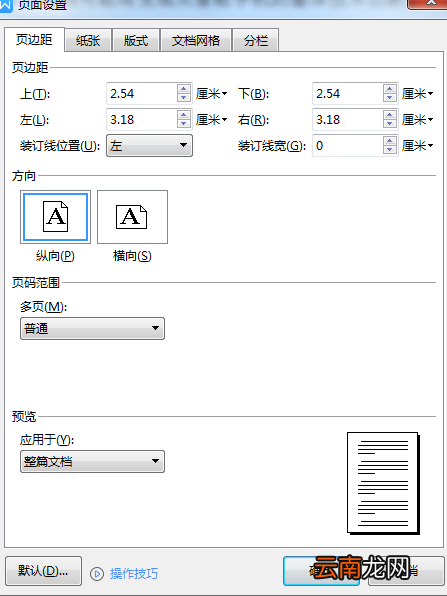
Task: Increase the 右(R) margin with up arrow
Action: 390,115
